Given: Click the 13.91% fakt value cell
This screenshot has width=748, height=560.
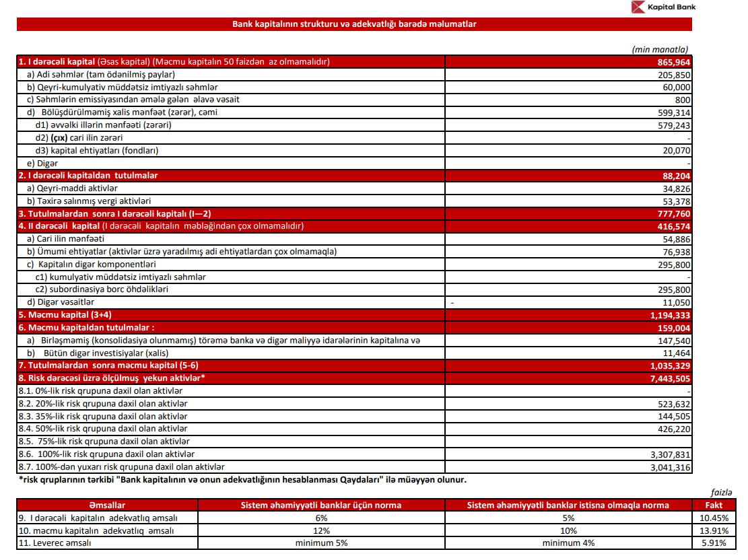Looking at the screenshot, I should [714, 530].
